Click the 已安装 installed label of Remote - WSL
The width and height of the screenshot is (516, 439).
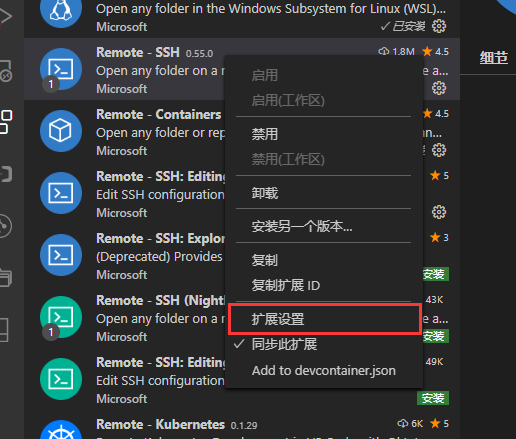click(403, 26)
